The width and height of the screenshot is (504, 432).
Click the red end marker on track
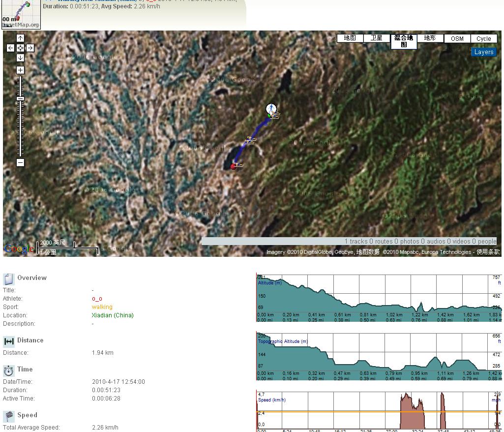pos(234,166)
